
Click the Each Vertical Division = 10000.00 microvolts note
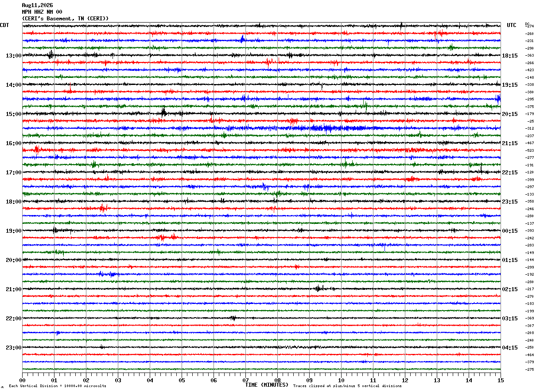[x=58, y=386]
